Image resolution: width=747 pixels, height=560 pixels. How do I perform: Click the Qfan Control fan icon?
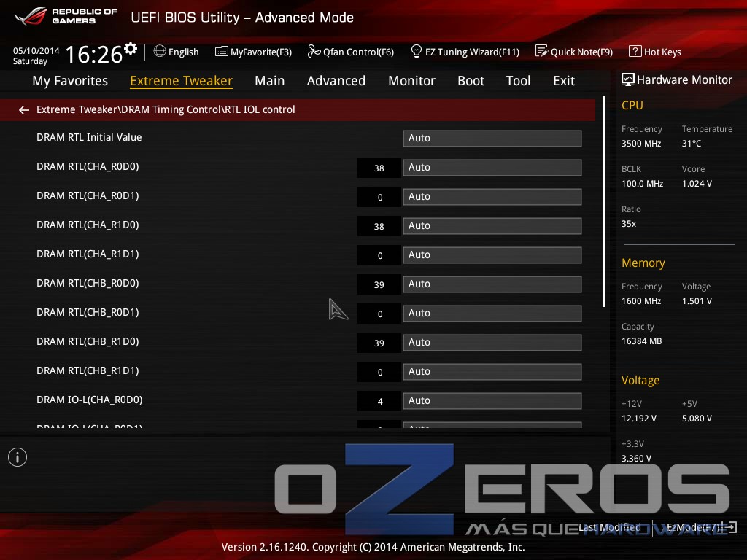click(314, 51)
